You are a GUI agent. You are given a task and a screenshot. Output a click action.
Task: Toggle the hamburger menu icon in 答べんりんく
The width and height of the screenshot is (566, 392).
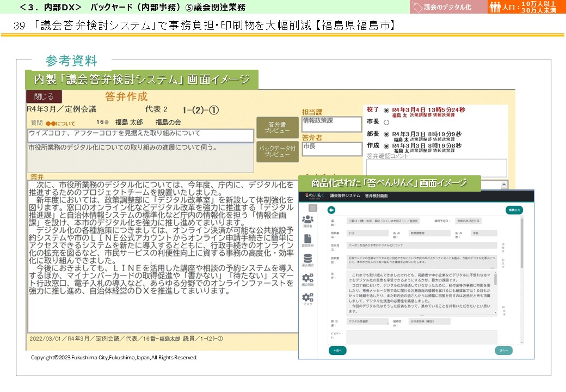[312, 208]
